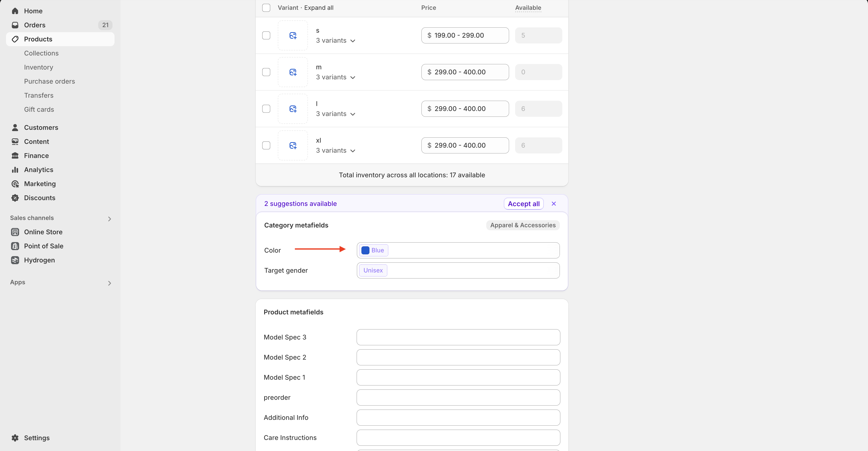The width and height of the screenshot is (868, 451).
Task: Expand the Sales channels section chevron
Action: pyautogui.click(x=110, y=219)
